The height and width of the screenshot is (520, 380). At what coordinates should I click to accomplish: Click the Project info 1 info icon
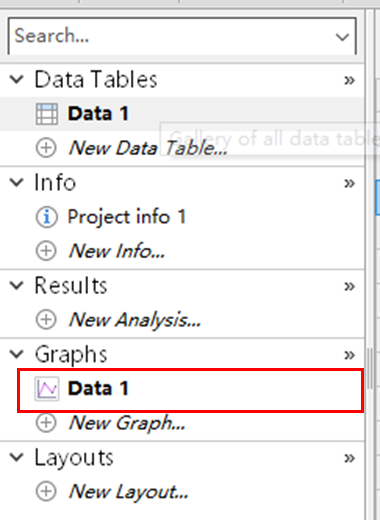pos(46,217)
